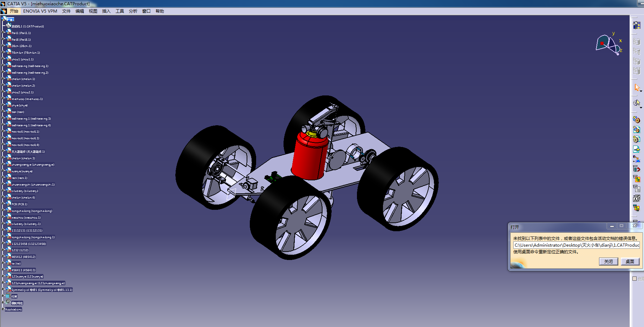This screenshot has height=327, width=644.
Task: Select the '465412 (465412)' tree row
Action: (24, 257)
